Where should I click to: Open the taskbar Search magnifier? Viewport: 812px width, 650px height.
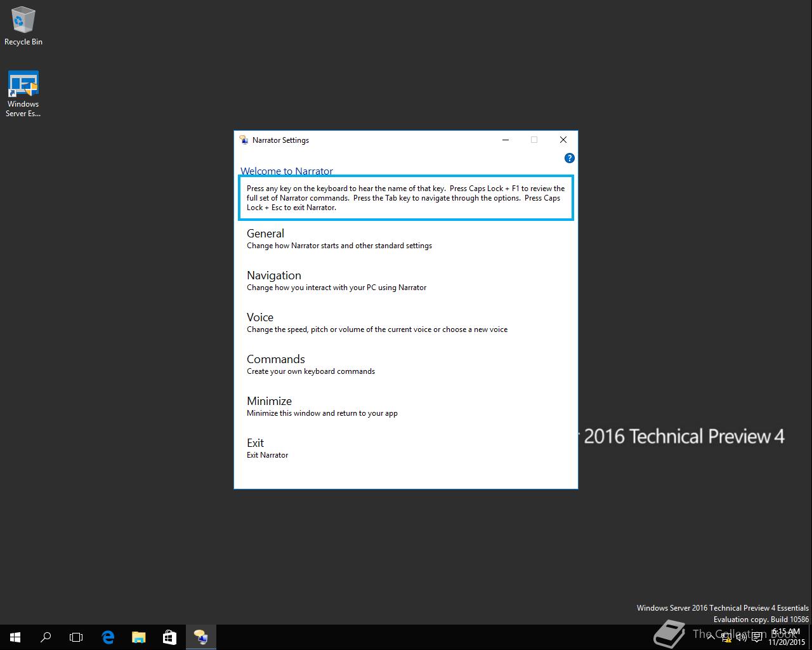[x=46, y=637]
